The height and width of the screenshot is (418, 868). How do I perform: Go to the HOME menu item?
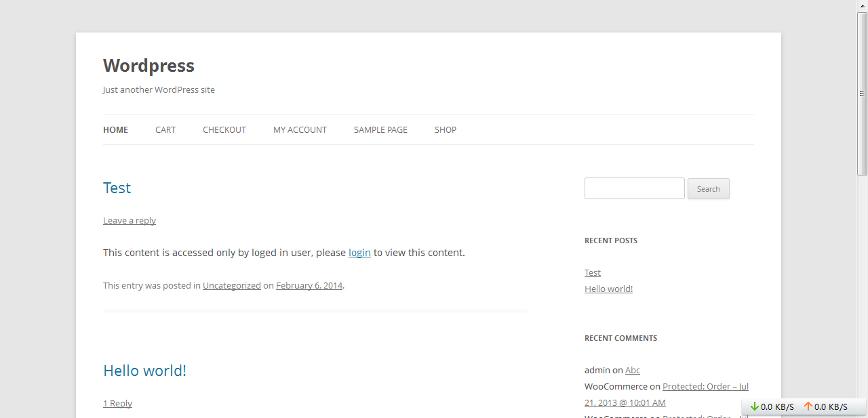[x=115, y=129]
